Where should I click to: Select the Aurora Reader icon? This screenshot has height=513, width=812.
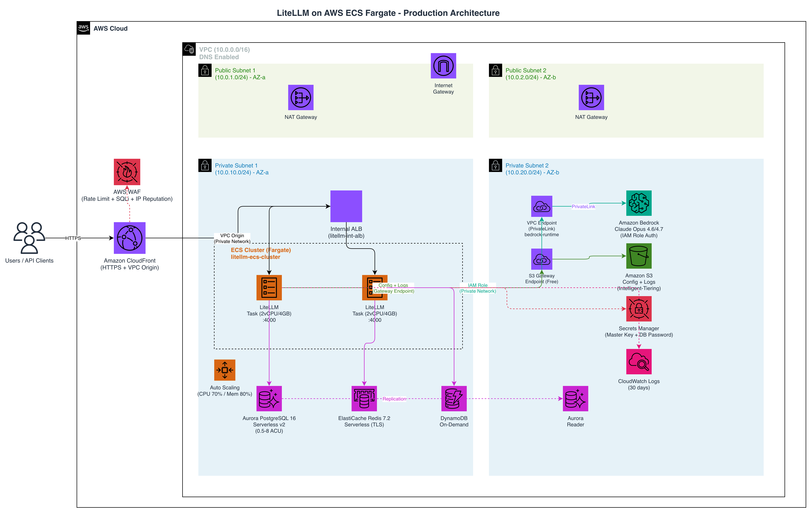(575, 399)
